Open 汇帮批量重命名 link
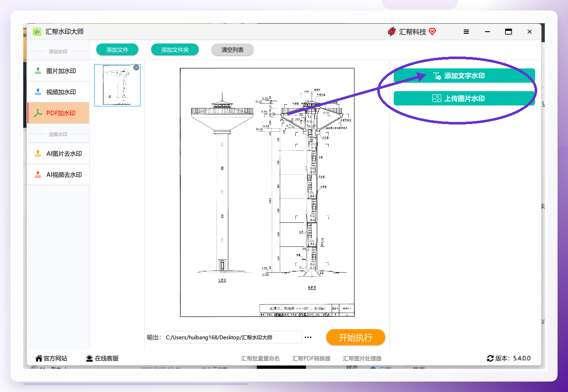568x392 pixels. click(260, 358)
